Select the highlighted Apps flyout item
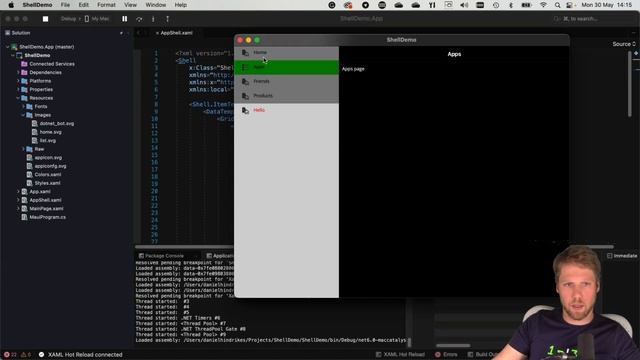The image size is (640, 360). pyautogui.click(x=287, y=67)
